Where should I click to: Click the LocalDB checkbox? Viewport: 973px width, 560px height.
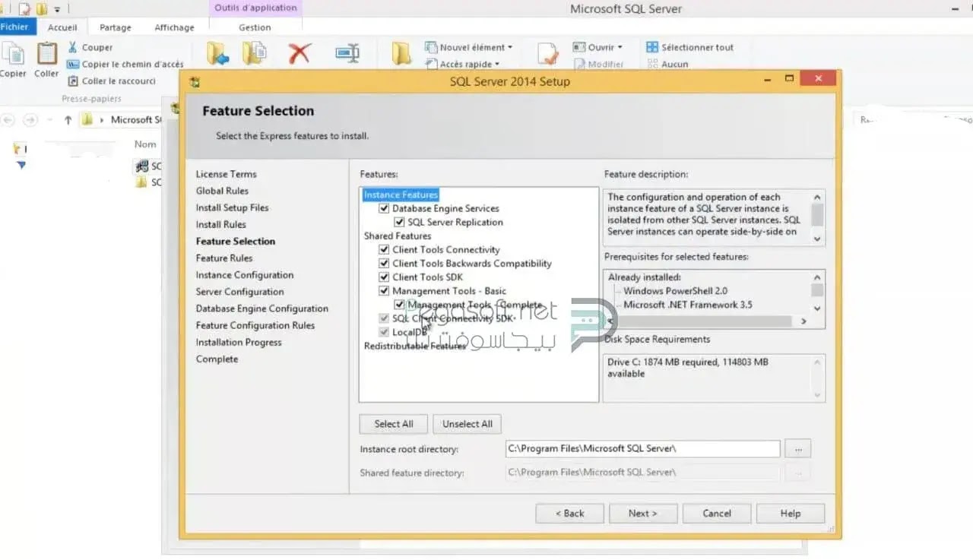(x=384, y=332)
